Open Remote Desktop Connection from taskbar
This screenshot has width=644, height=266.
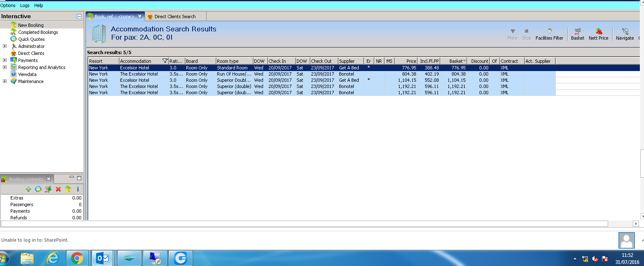click(154, 259)
